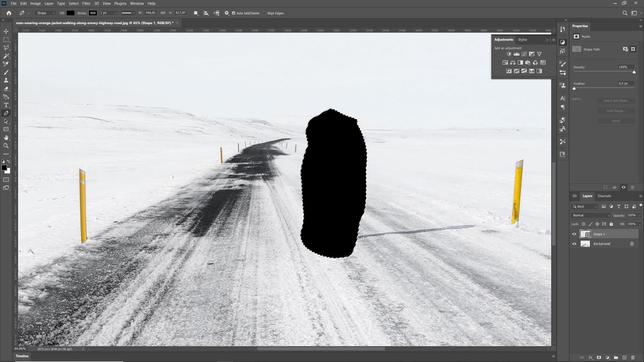This screenshot has width=644, height=362.
Task: Open the Select menu
Action: (x=74, y=3)
